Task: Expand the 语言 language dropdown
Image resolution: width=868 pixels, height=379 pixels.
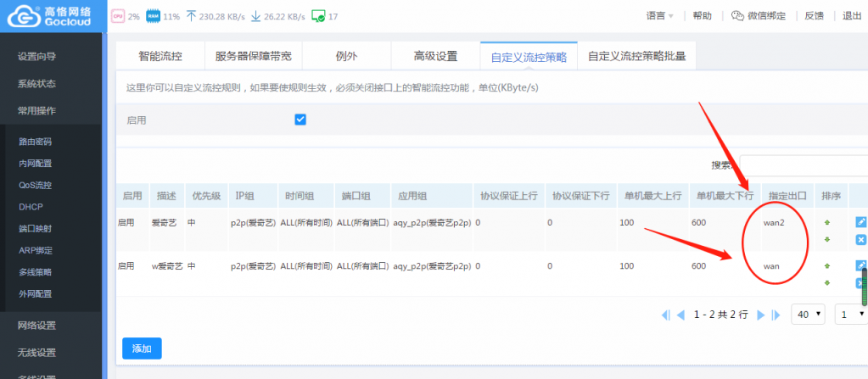Action: (x=660, y=16)
